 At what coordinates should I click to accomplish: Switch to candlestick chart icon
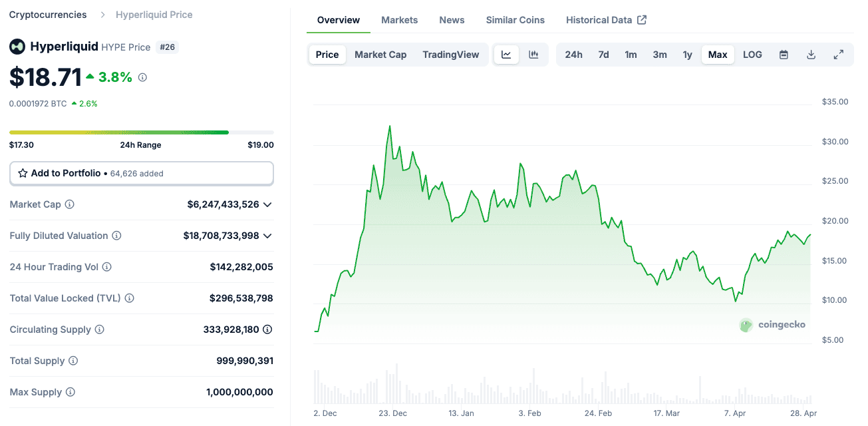pos(533,55)
